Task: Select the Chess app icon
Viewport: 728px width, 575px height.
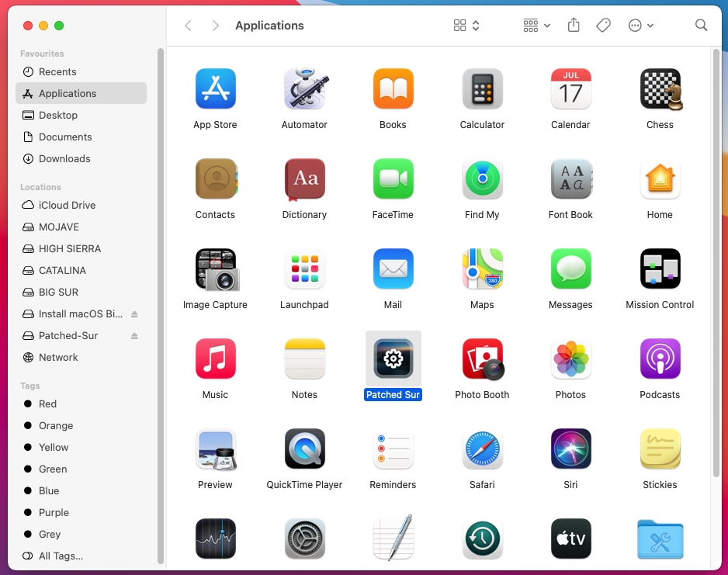Action: tap(660, 88)
